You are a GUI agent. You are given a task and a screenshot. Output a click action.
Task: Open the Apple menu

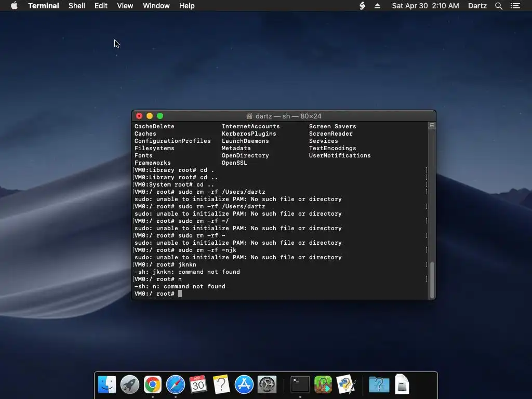pos(14,6)
